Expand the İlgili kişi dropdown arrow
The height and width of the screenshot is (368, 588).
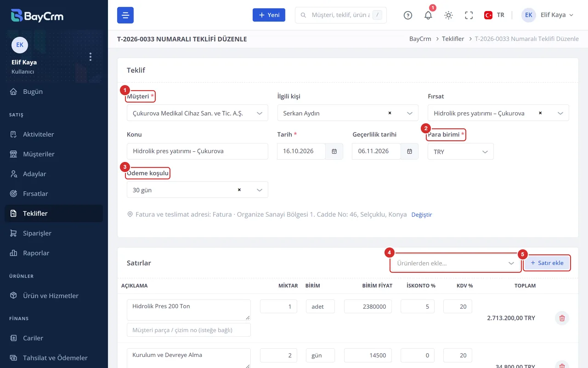pyautogui.click(x=410, y=113)
